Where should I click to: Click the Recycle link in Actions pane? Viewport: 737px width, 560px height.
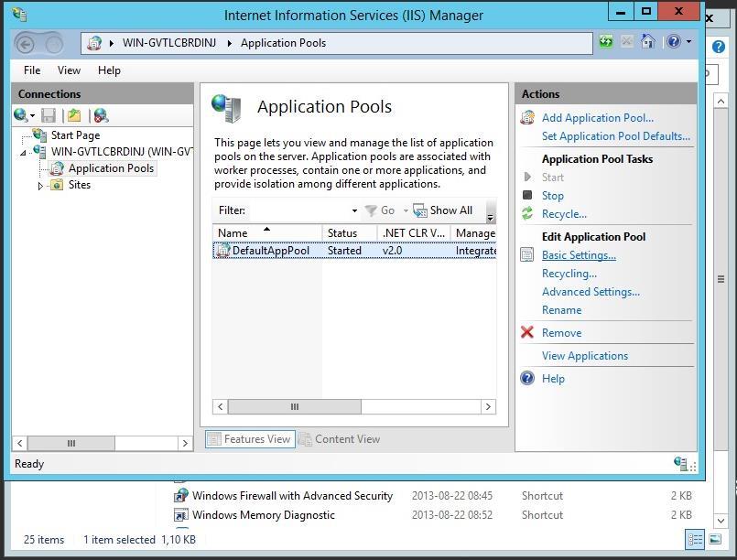tap(564, 214)
